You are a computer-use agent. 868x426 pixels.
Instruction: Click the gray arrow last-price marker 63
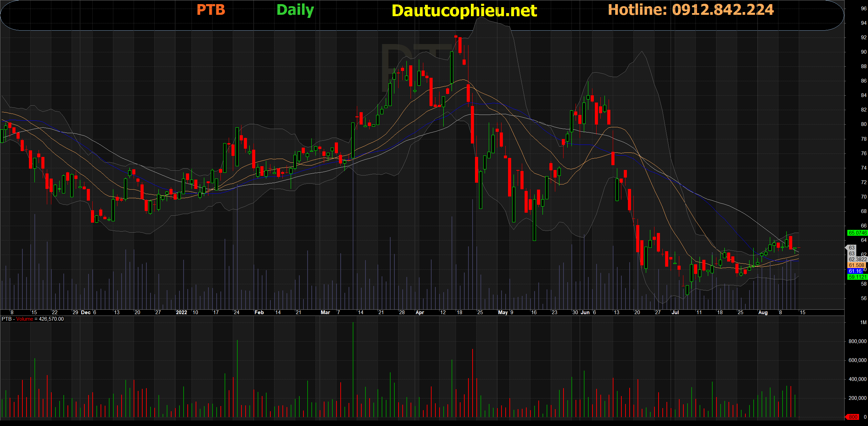[x=851, y=248]
